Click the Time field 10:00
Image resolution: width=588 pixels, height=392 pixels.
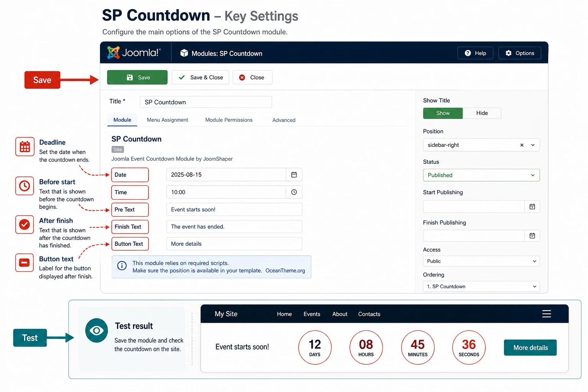pos(226,192)
